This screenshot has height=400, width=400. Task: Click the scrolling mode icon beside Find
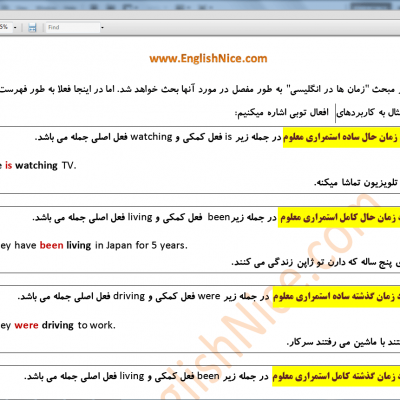coord(32,28)
